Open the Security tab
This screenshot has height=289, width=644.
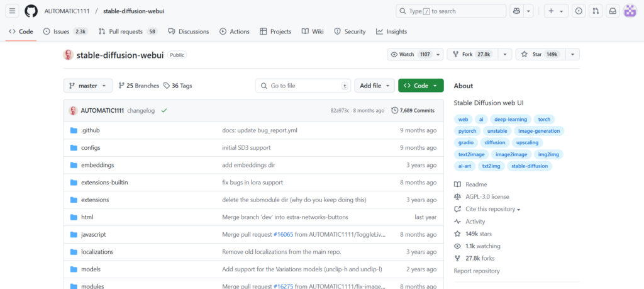(350, 31)
